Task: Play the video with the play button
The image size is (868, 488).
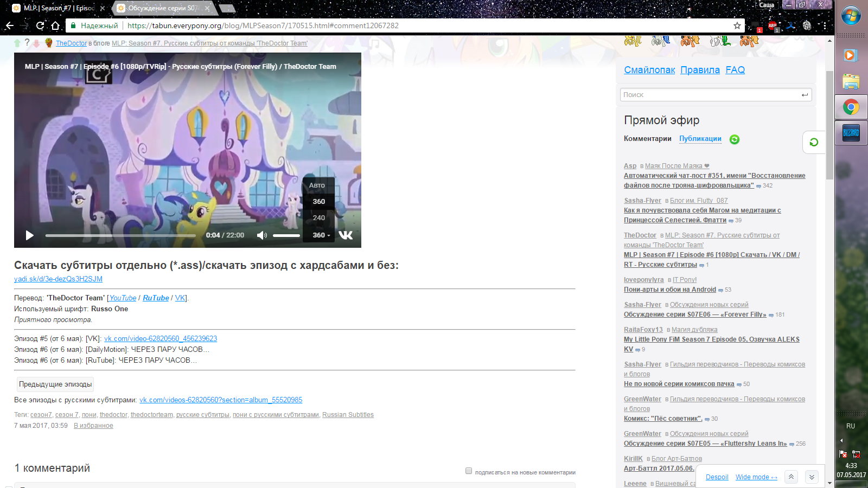Action: pos(30,235)
